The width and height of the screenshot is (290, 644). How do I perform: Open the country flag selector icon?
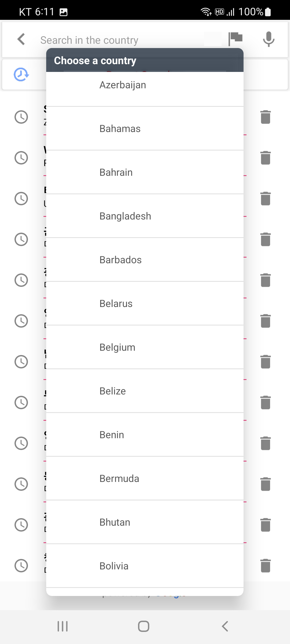point(235,39)
